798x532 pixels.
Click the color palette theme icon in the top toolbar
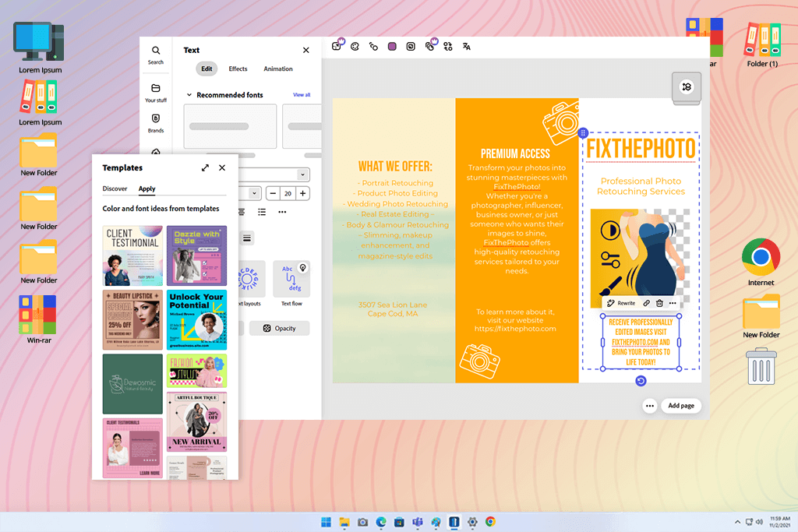click(x=355, y=46)
